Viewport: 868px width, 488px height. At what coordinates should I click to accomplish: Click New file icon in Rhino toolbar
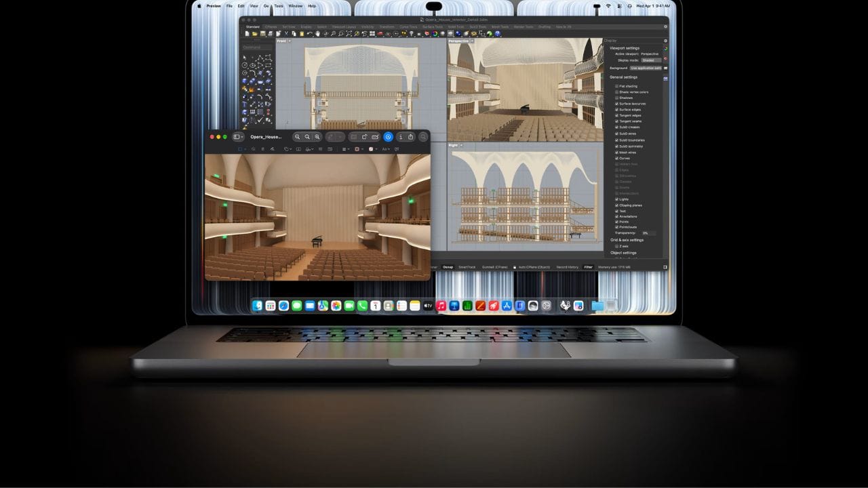coord(247,33)
